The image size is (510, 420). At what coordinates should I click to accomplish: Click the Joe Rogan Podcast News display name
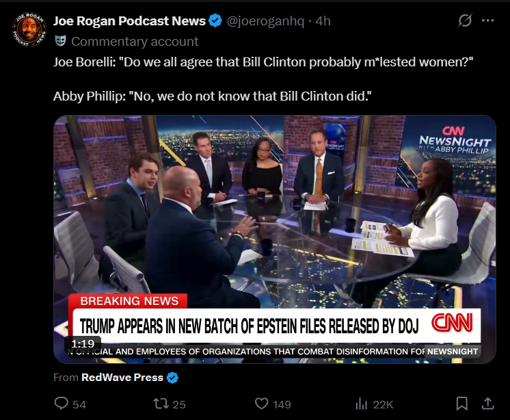pyautogui.click(x=129, y=21)
